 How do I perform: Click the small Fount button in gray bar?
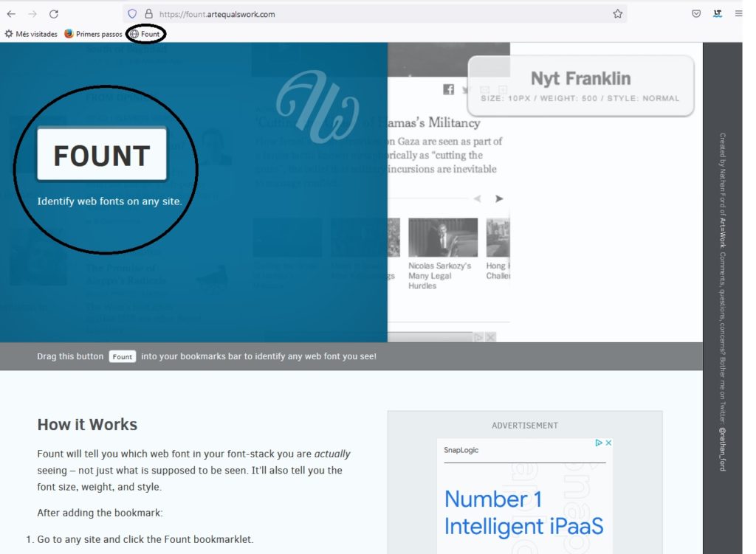pyautogui.click(x=123, y=356)
